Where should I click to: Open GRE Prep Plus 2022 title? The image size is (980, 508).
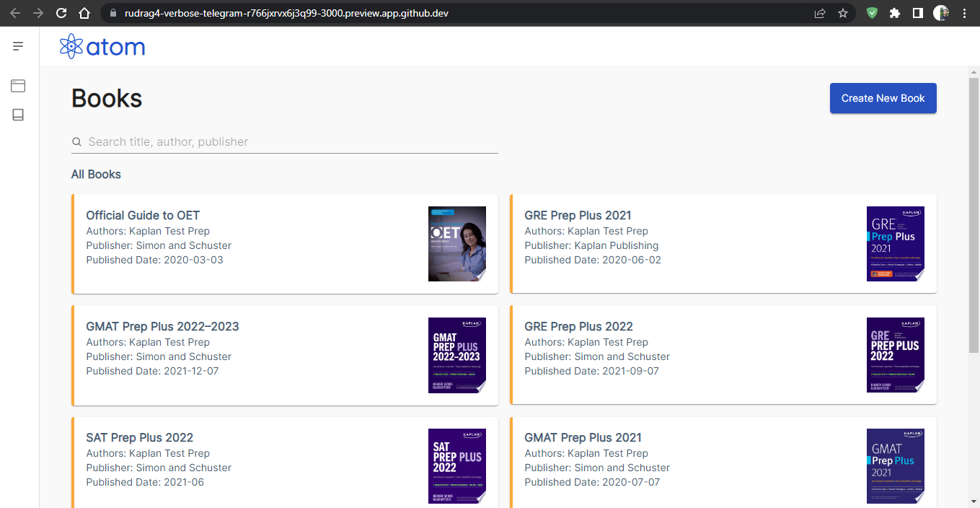point(578,326)
